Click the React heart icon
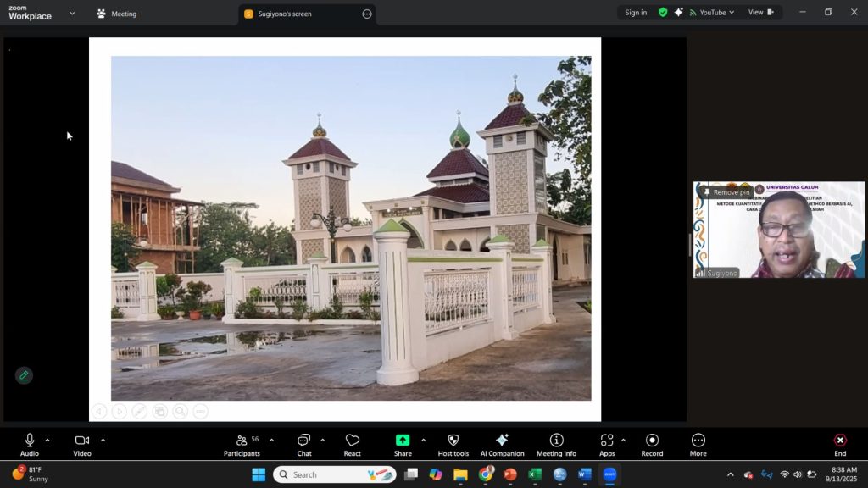The image size is (868, 488). (x=353, y=444)
